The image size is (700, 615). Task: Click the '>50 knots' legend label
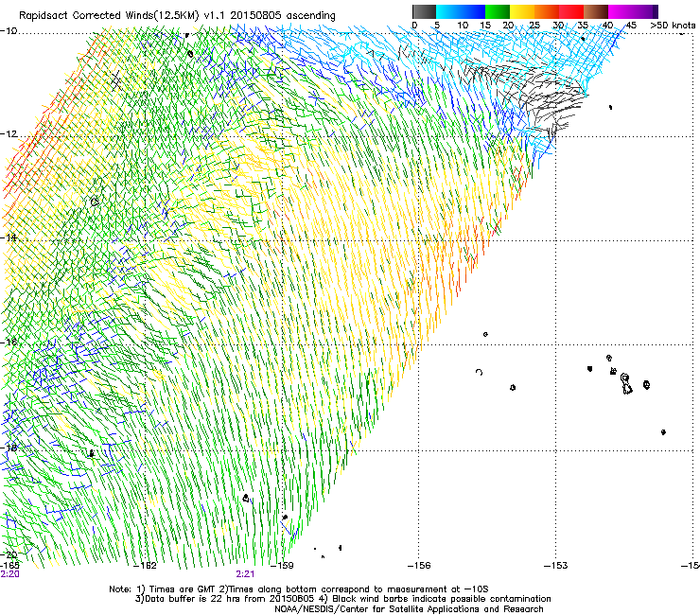click(673, 25)
